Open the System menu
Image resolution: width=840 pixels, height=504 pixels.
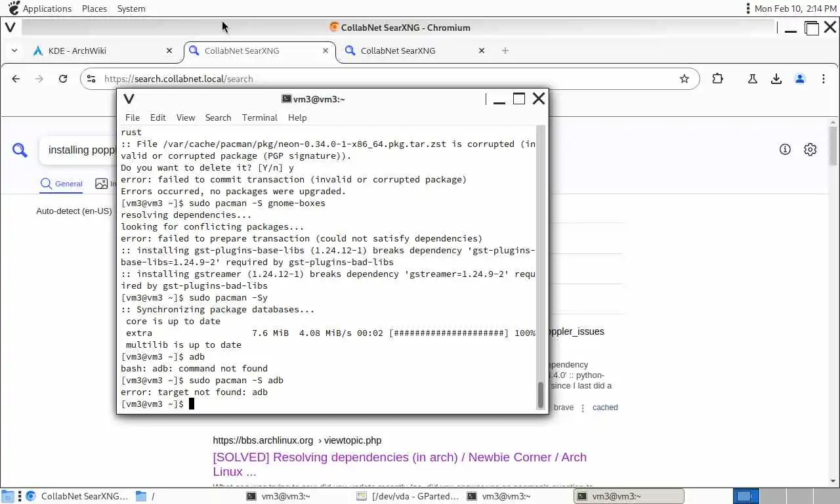(131, 9)
